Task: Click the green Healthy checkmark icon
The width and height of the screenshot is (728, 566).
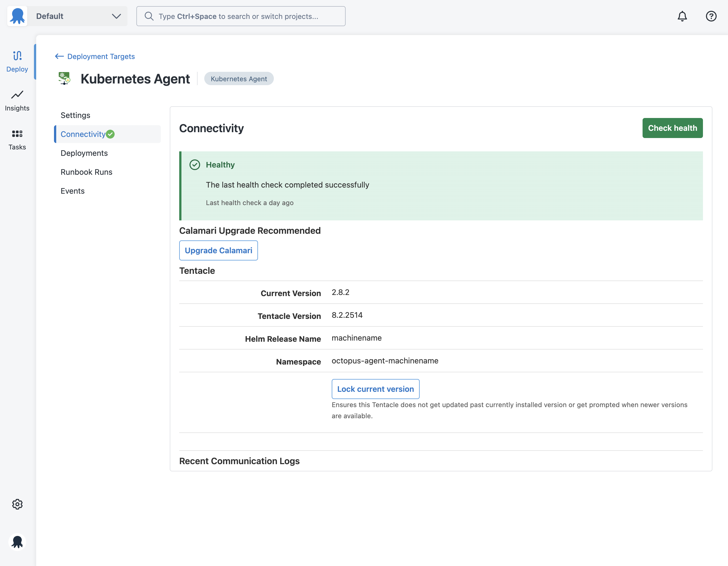Action: (195, 165)
